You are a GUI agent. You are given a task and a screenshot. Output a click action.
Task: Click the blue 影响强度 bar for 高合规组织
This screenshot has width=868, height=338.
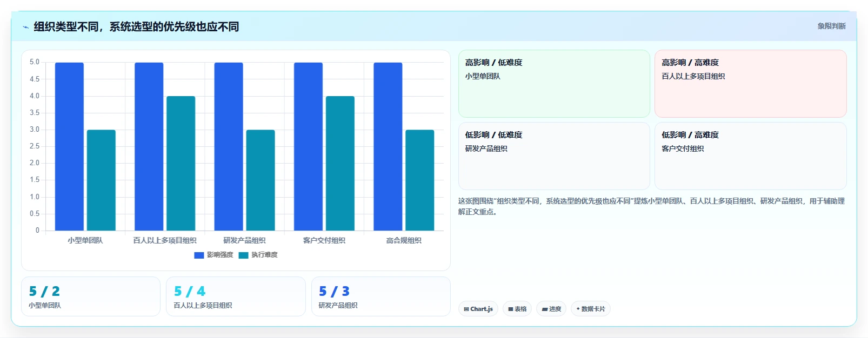click(388, 146)
